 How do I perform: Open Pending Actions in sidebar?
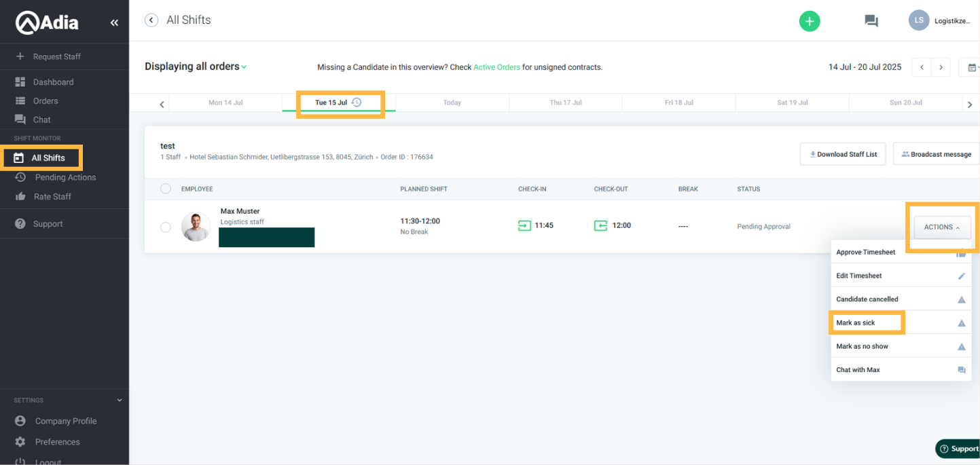pyautogui.click(x=65, y=177)
